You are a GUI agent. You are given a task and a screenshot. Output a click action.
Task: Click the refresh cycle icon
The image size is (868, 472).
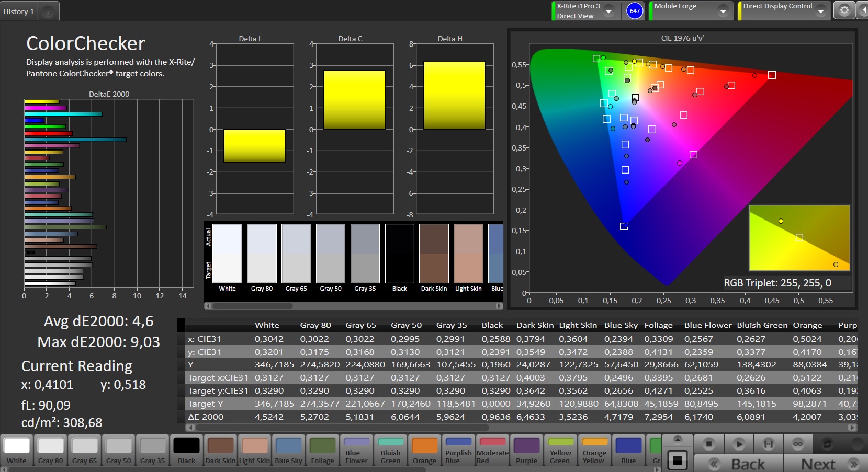pos(827,444)
